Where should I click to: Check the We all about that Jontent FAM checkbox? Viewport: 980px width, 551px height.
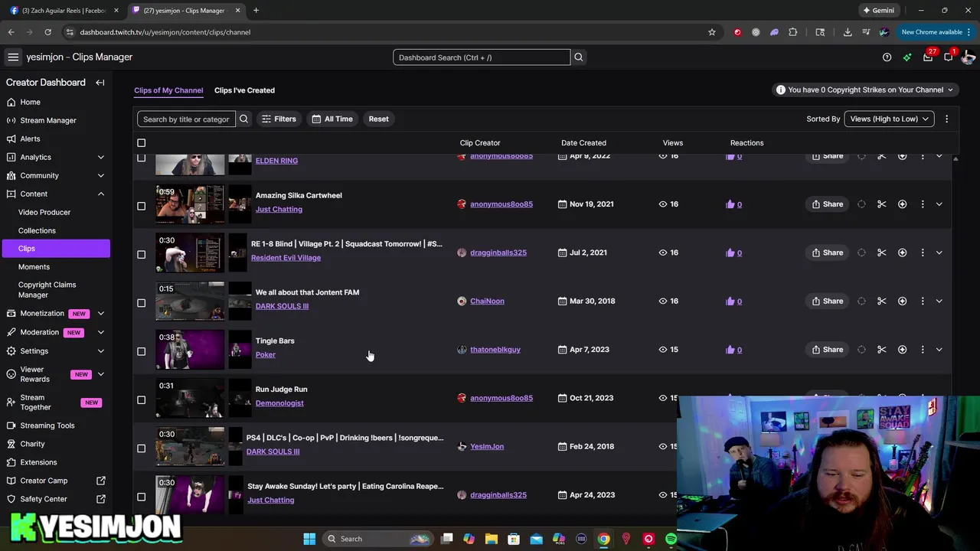click(x=141, y=303)
